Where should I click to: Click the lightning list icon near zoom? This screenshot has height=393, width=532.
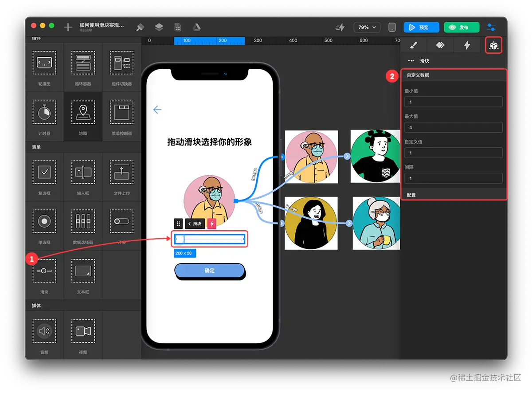tap(340, 28)
